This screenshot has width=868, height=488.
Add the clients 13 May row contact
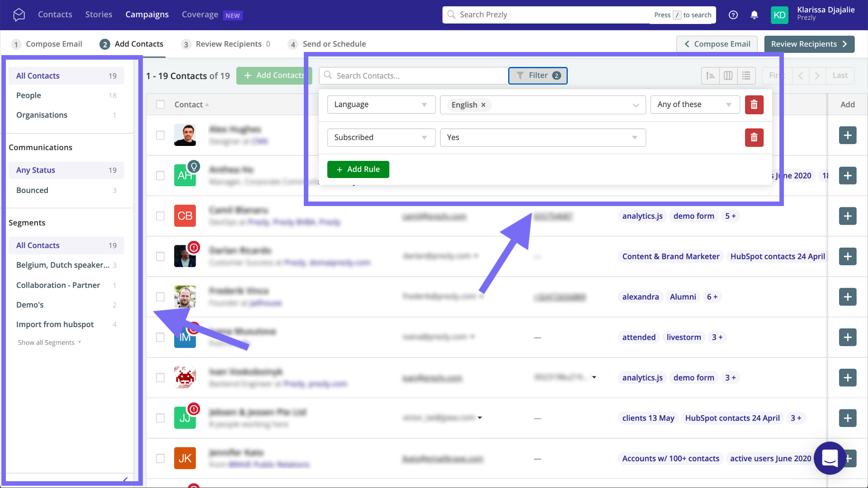pyautogui.click(x=848, y=418)
